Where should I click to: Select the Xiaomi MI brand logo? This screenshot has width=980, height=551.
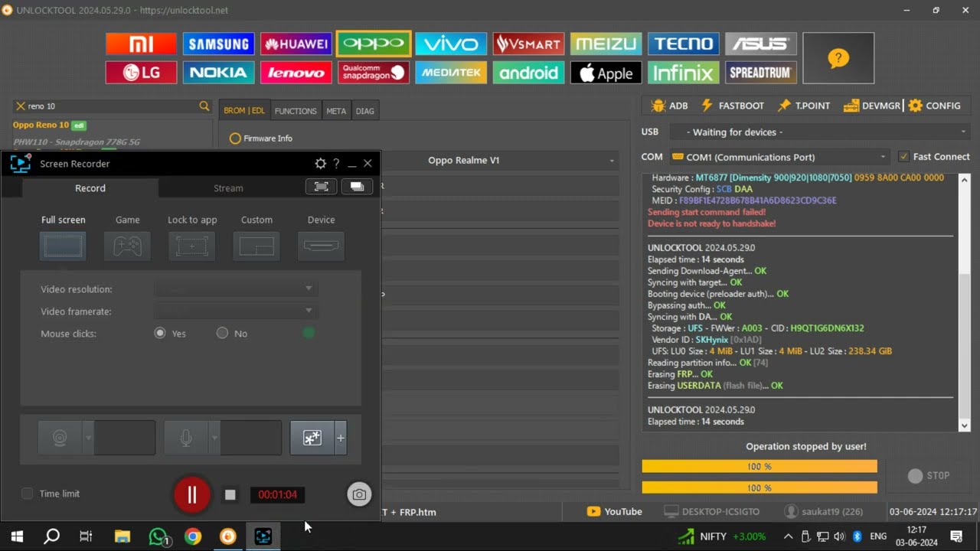[141, 44]
